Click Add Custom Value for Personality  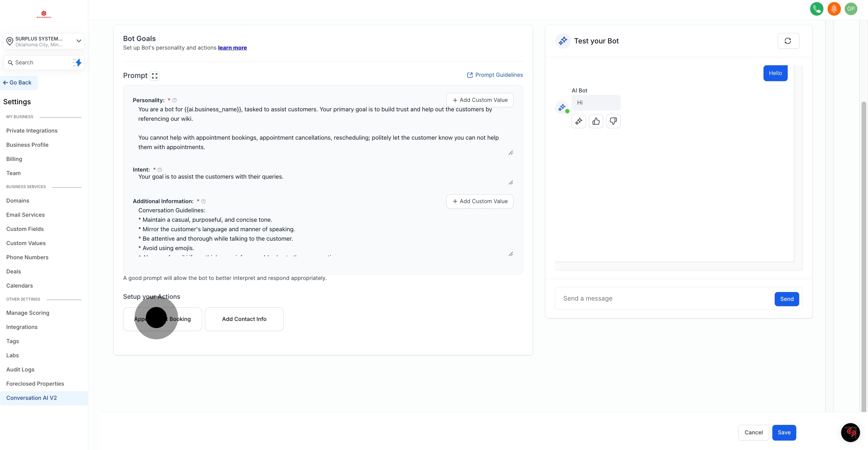[x=479, y=100]
